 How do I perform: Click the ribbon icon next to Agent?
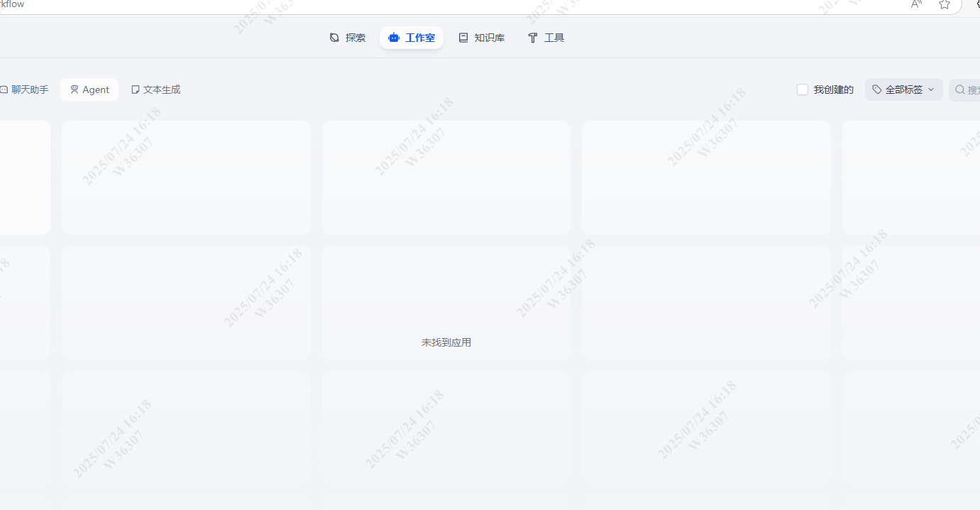coord(75,89)
